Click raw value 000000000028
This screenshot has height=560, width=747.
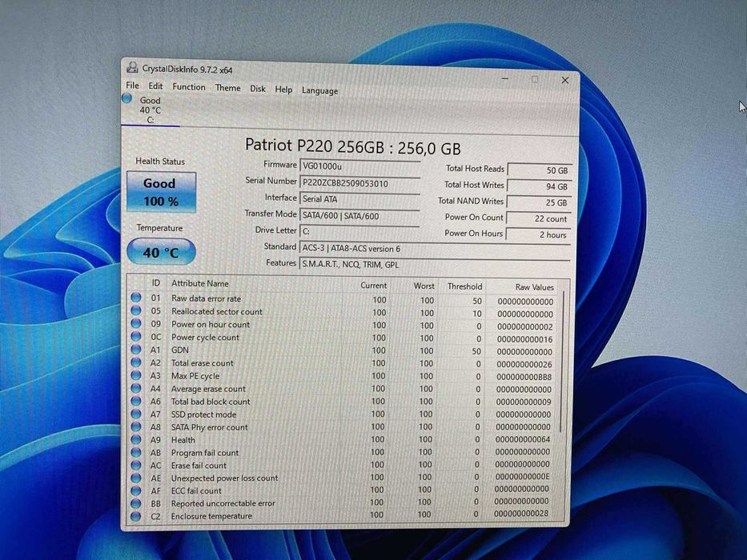[521, 514]
